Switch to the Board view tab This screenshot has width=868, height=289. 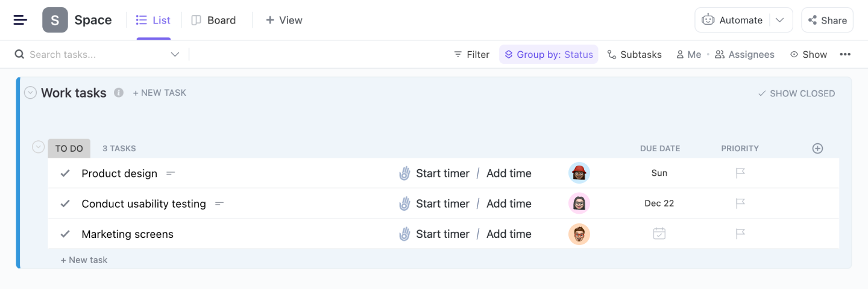(x=214, y=20)
